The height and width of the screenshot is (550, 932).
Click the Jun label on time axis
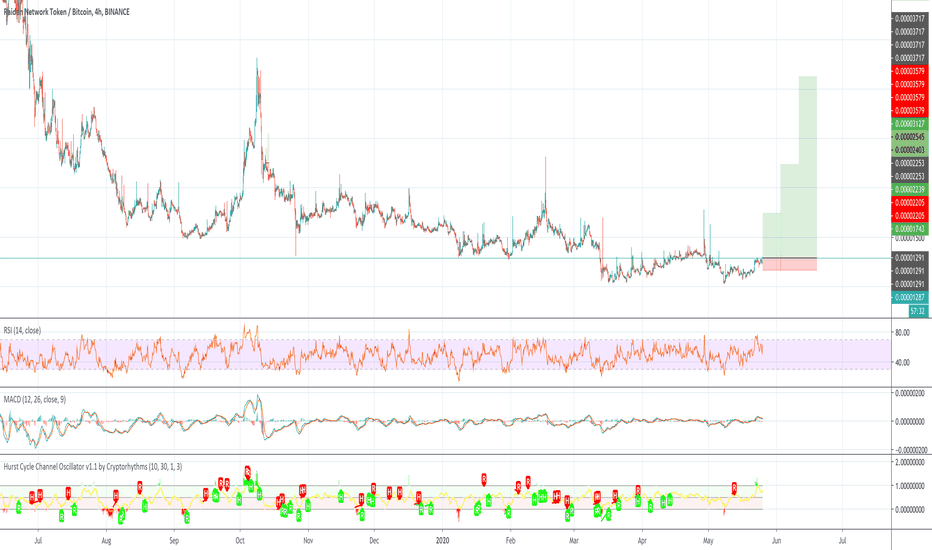click(x=776, y=540)
